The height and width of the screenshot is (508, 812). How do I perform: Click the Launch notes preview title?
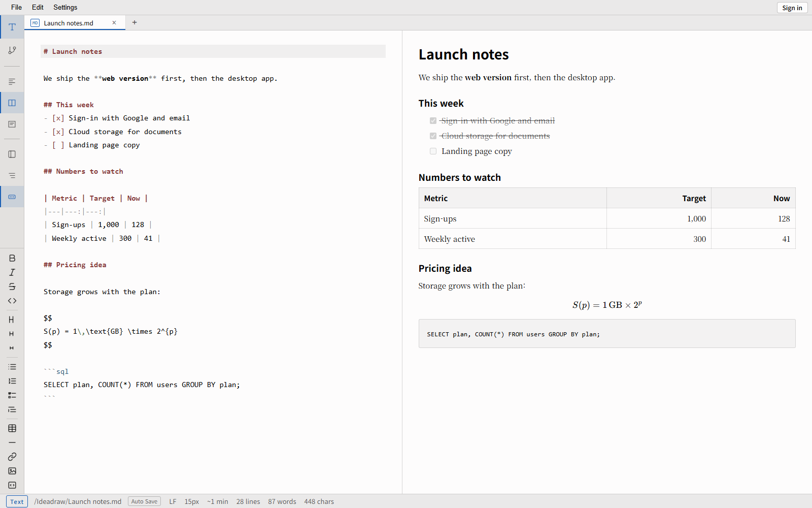[463, 54]
